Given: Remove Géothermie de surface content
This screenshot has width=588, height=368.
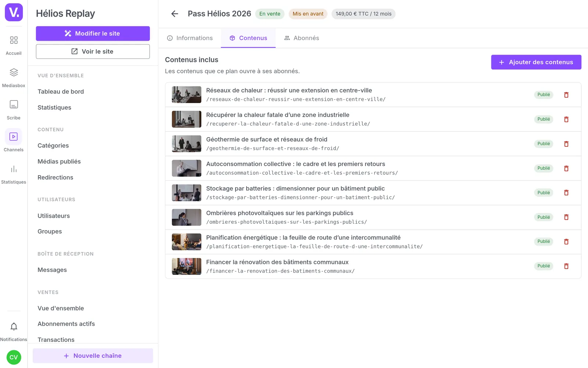Looking at the screenshot, I should (566, 144).
